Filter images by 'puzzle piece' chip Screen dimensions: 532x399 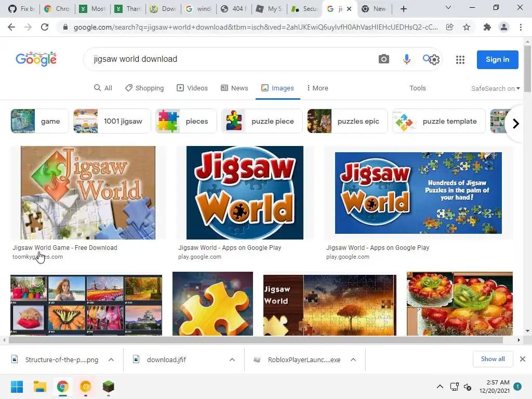pos(262,121)
